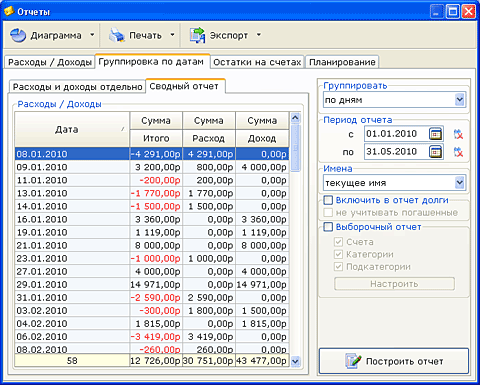Viewport: 480px width, 385px height.
Task: Select the row dated 03.02.2010
Action: pyautogui.click(x=152, y=310)
